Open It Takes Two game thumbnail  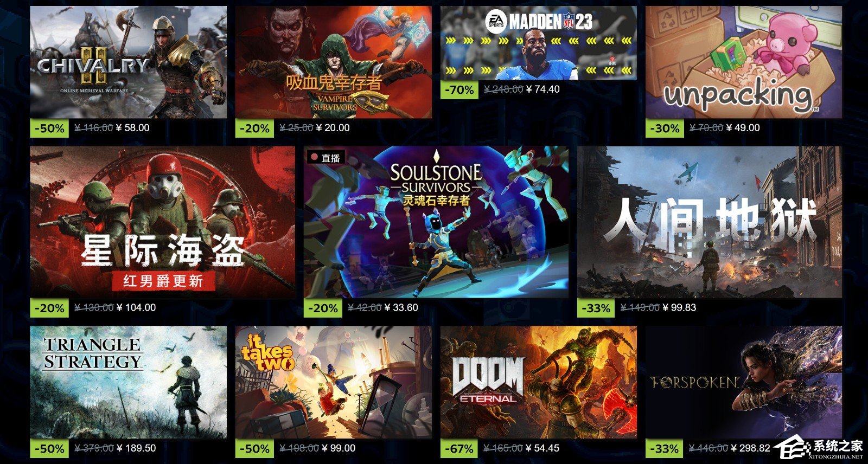tap(334, 382)
